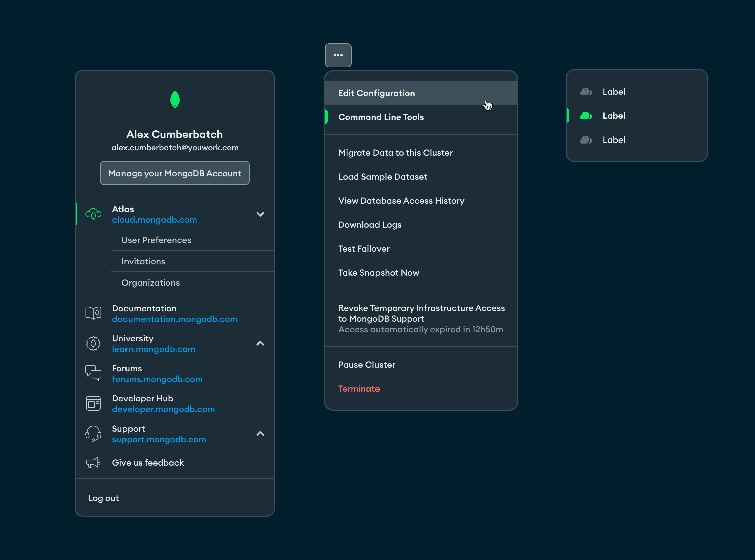Select the Atlas cloud icon
Screen dimensions: 755x560
[93, 214]
